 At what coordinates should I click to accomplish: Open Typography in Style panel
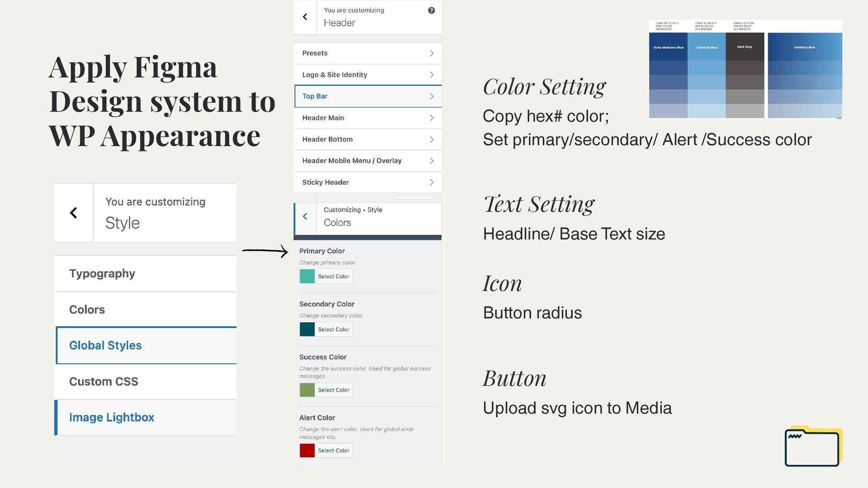coord(146,274)
